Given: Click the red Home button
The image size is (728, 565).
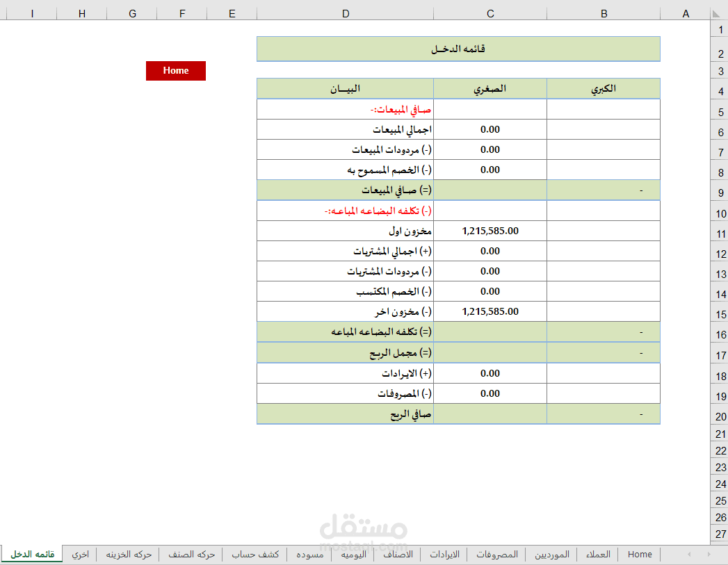Looking at the screenshot, I should pyautogui.click(x=175, y=70).
